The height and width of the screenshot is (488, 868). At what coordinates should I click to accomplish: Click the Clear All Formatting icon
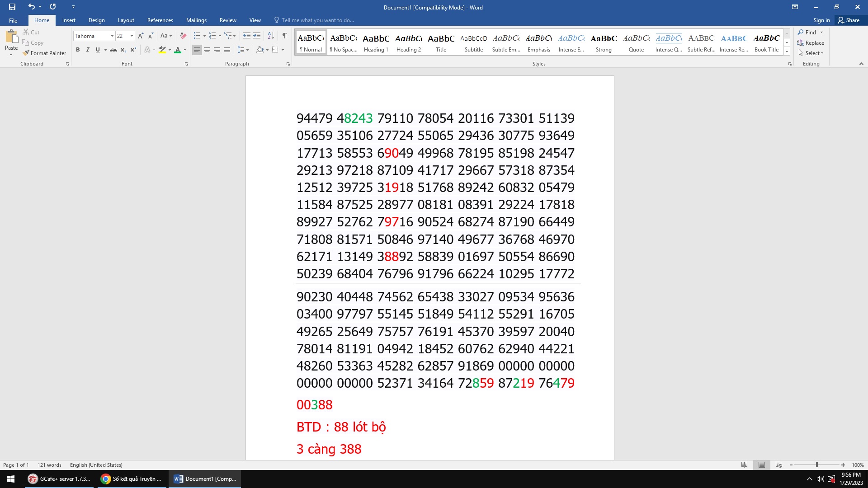pos(183,36)
